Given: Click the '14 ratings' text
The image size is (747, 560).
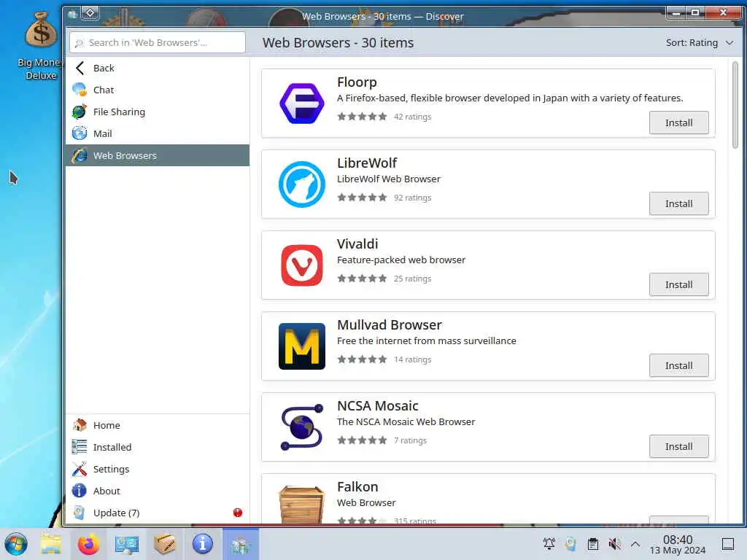Looking at the screenshot, I should (412, 359).
